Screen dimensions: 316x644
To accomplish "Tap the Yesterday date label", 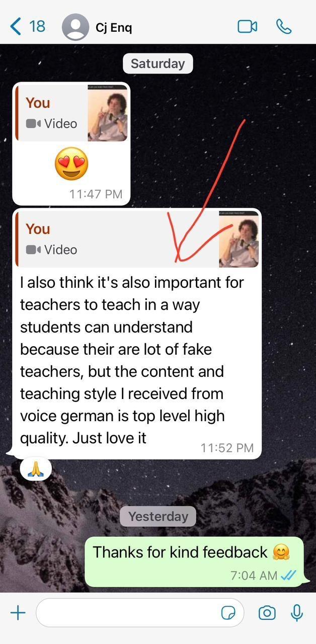I will point(158,516).
